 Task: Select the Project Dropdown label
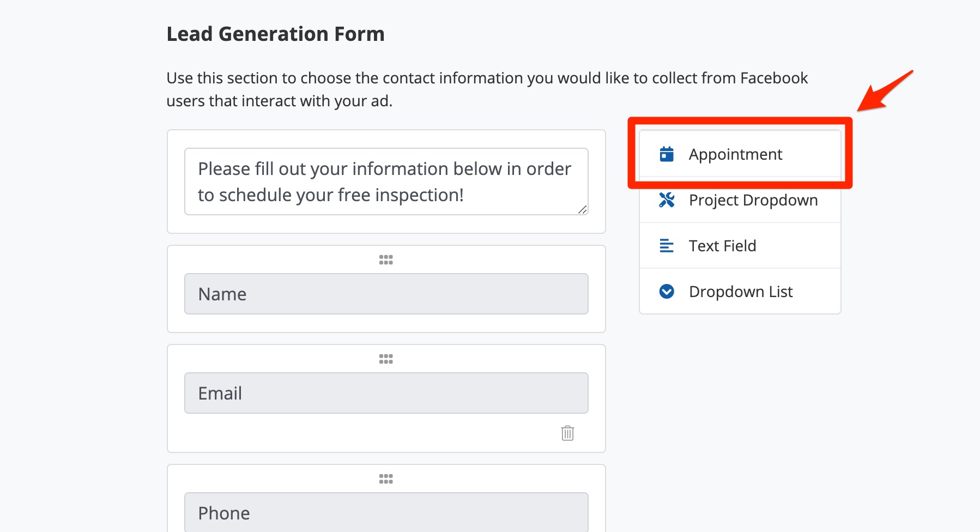coord(753,200)
